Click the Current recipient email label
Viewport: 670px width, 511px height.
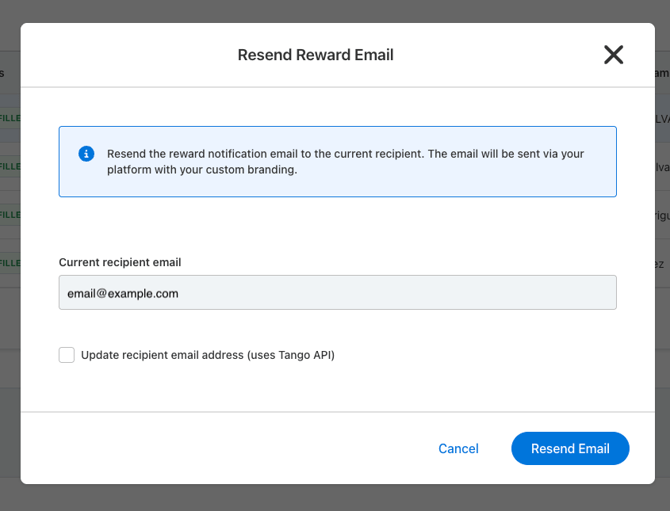coord(120,262)
